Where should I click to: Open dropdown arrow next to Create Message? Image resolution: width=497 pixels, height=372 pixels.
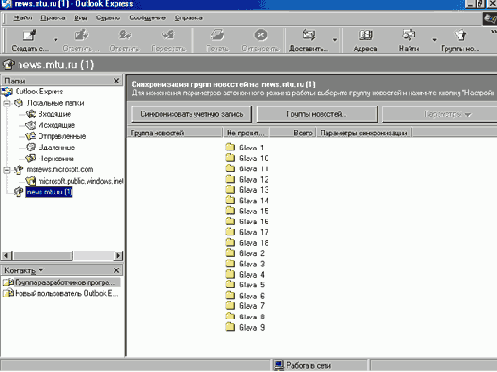pos(56,40)
